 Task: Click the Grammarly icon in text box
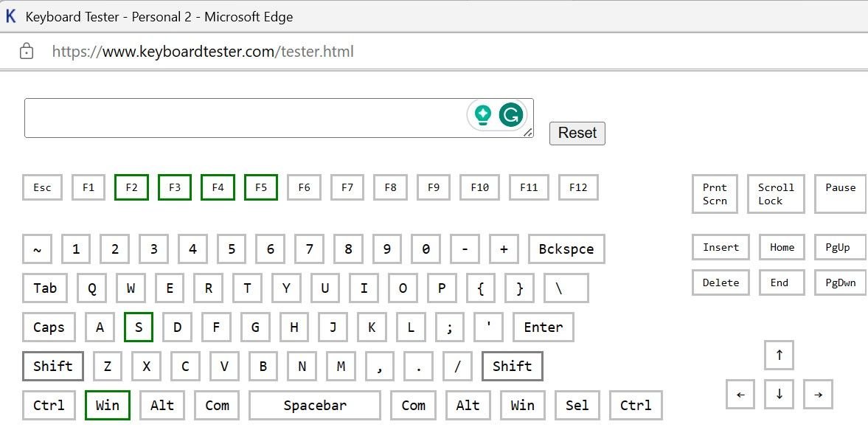[510, 115]
